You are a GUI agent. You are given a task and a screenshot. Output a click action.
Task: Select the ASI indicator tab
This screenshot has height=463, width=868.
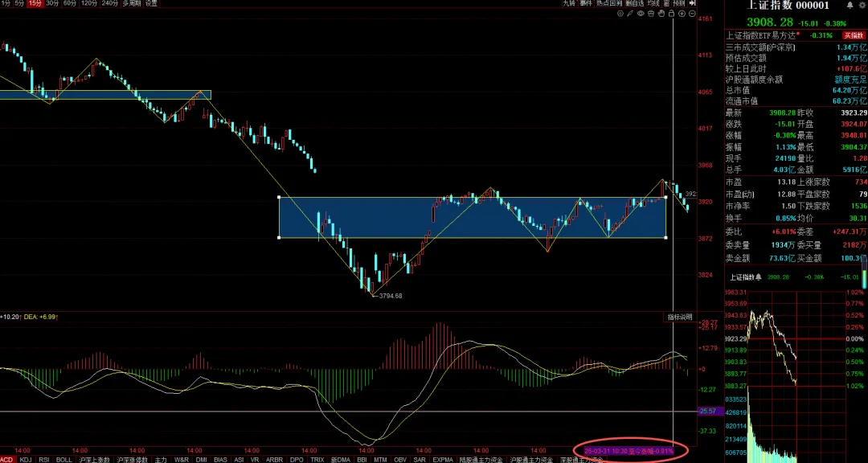pyautogui.click(x=239, y=459)
